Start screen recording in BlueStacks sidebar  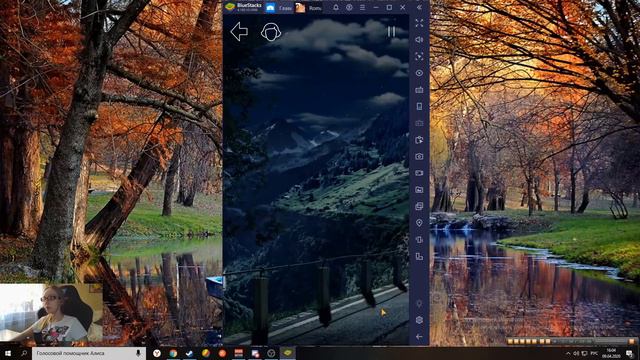tap(419, 173)
